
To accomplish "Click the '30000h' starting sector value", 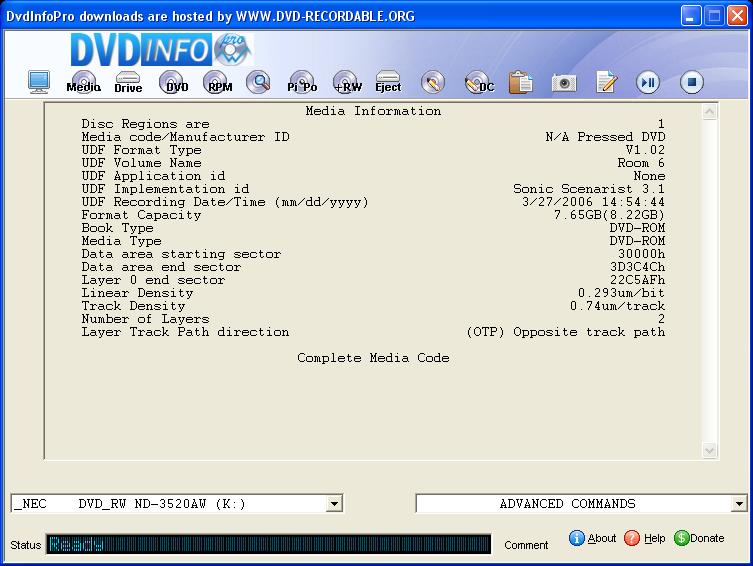I will [642, 254].
